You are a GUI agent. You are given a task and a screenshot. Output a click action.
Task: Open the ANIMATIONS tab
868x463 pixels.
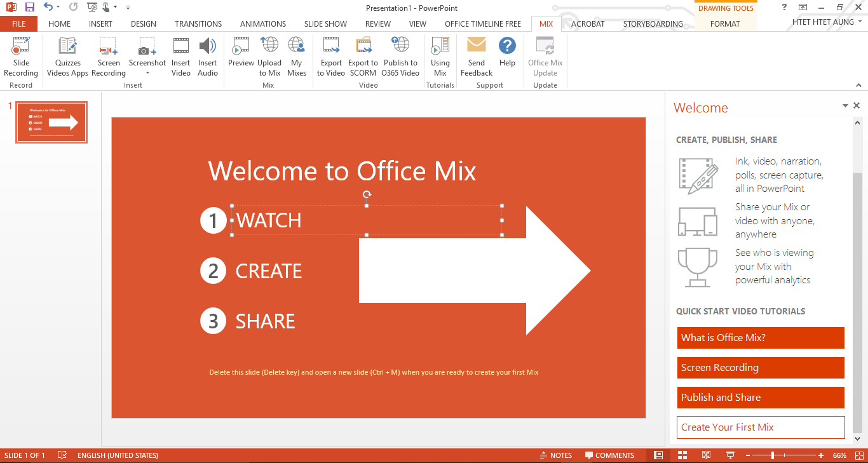click(x=263, y=24)
